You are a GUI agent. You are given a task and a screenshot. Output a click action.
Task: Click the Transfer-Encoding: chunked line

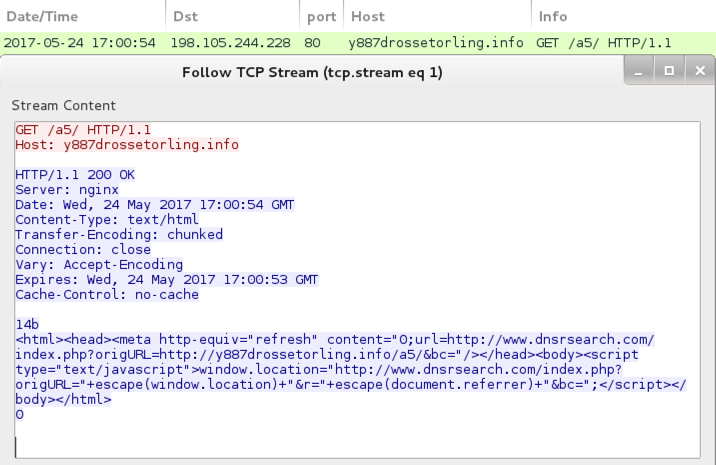coord(119,234)
